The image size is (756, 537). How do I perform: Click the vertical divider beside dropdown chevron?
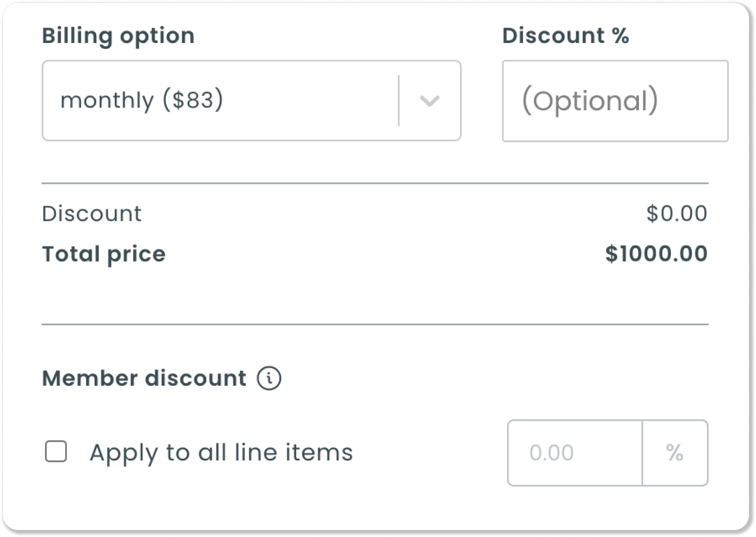(399, 101)
